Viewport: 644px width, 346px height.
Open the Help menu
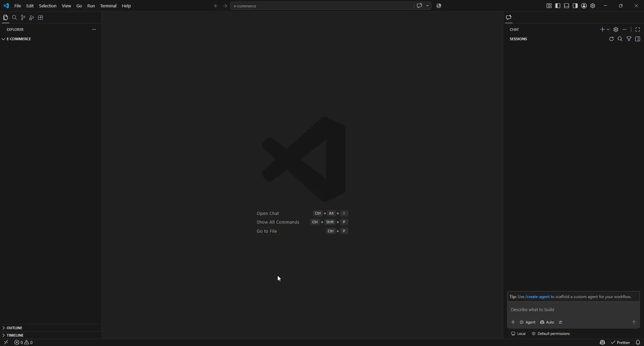tap(126, 6)
